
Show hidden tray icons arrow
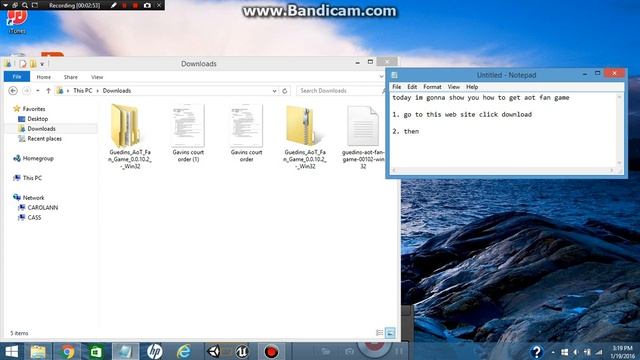coord(553,352)
